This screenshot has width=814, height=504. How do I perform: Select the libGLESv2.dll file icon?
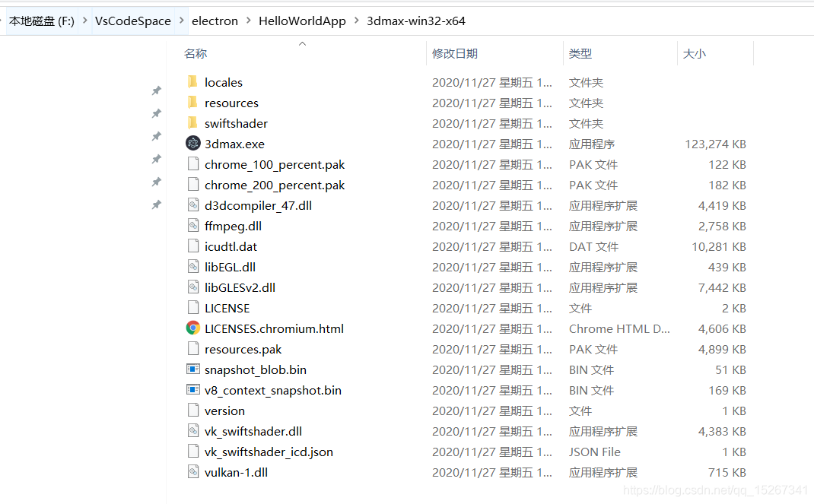(193, 287)
